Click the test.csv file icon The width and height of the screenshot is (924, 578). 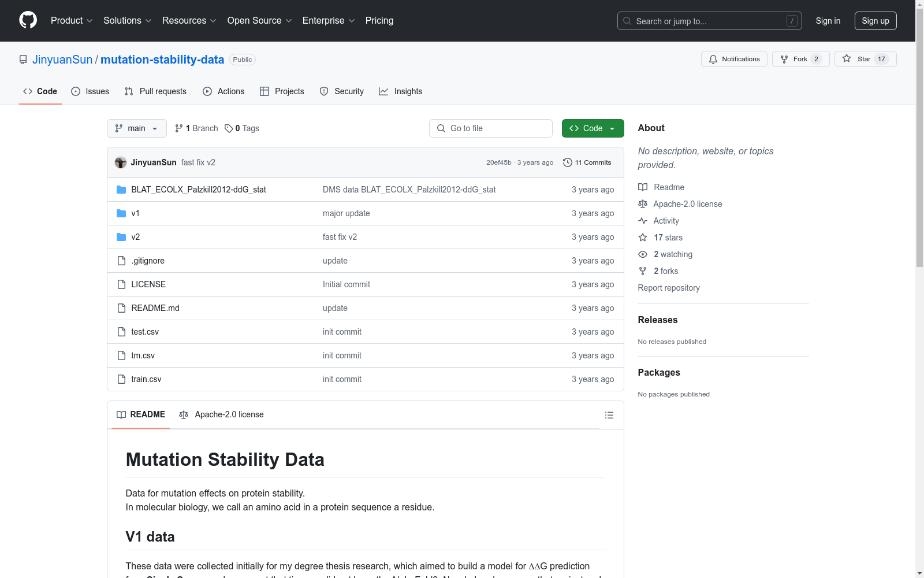121,332
